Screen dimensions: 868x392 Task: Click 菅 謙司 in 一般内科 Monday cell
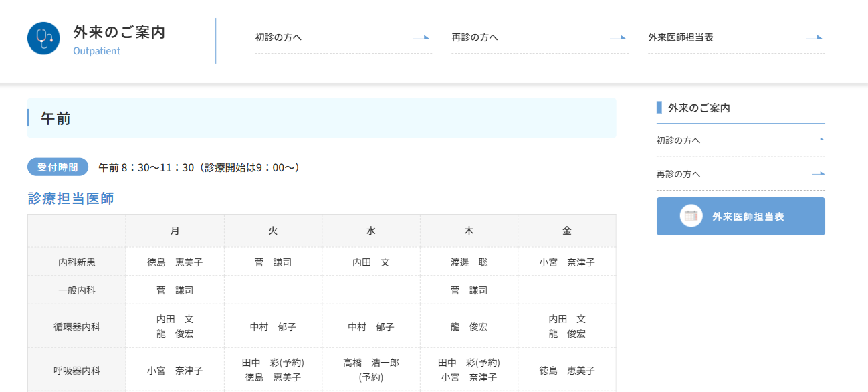click(175, 290)
